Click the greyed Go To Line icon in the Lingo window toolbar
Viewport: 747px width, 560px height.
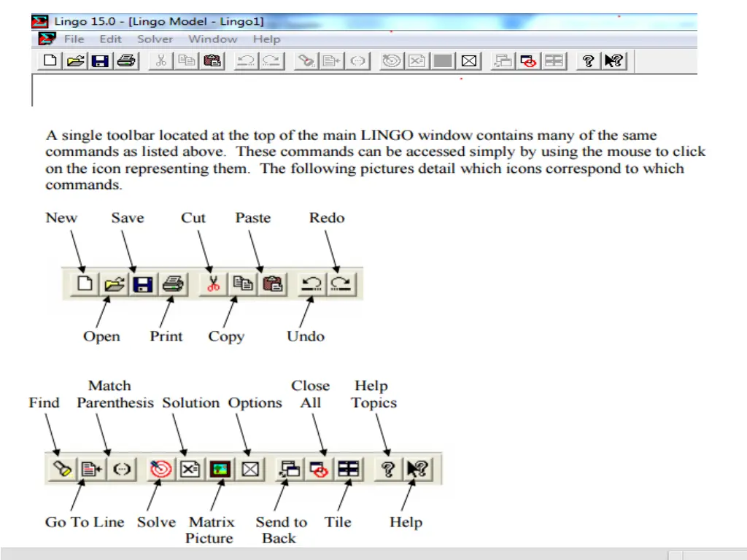[332, 61]
